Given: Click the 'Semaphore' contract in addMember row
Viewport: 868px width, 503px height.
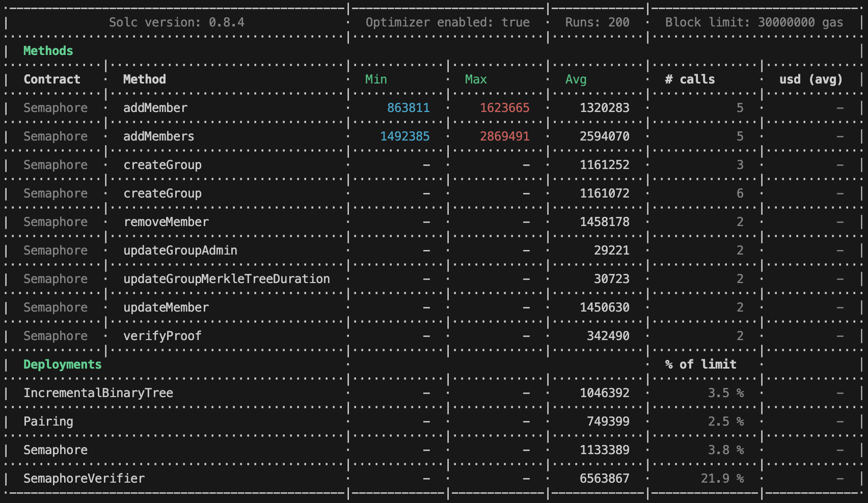Looking at the screenshot, I should [56, 108].
